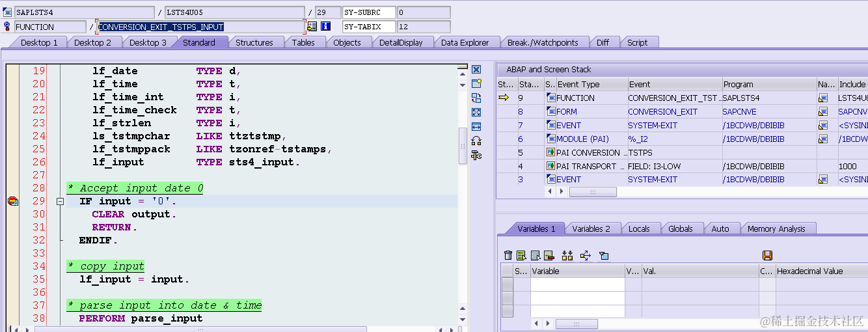The image size is (868, 332).
Task: Open the Desktop 3 tab
Action: pos(148,42)
